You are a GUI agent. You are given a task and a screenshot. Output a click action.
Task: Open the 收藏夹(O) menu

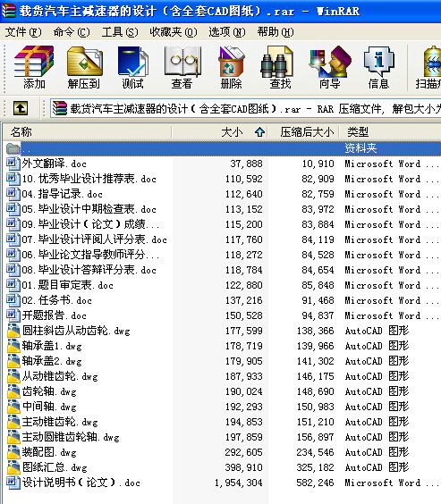pos(174,32)
